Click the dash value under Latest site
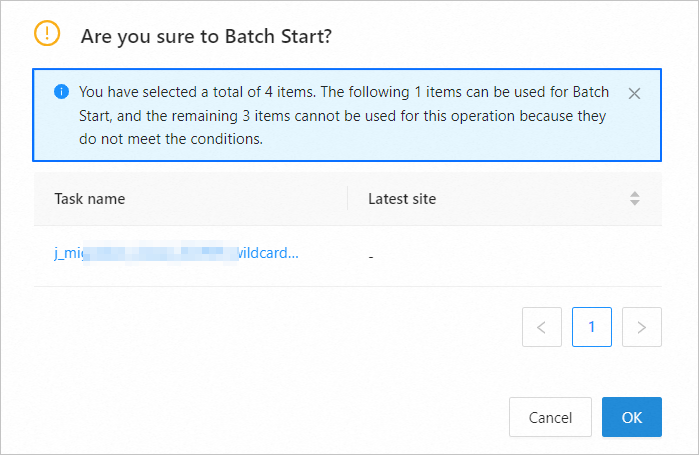This screenshot has height=455, width=699. (371, 257)
